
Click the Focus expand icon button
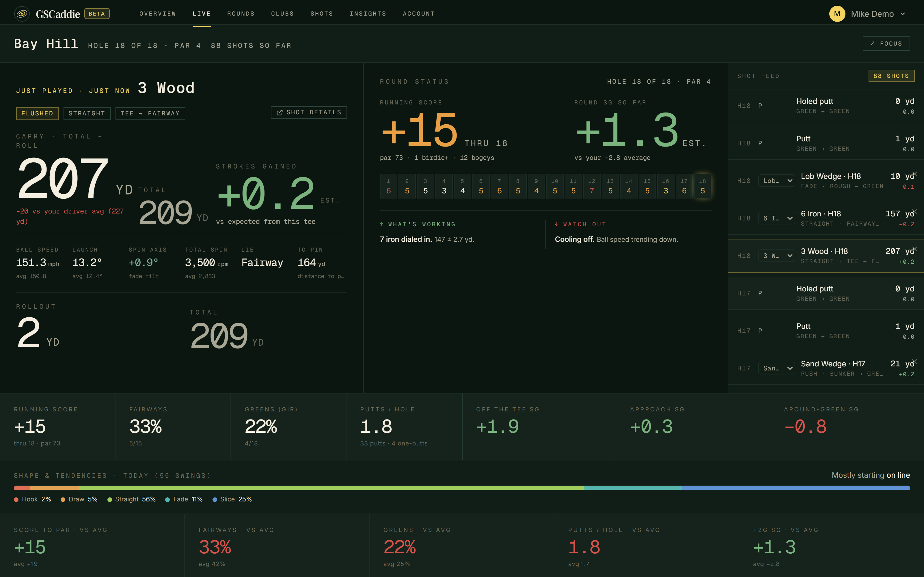(886, 44)
